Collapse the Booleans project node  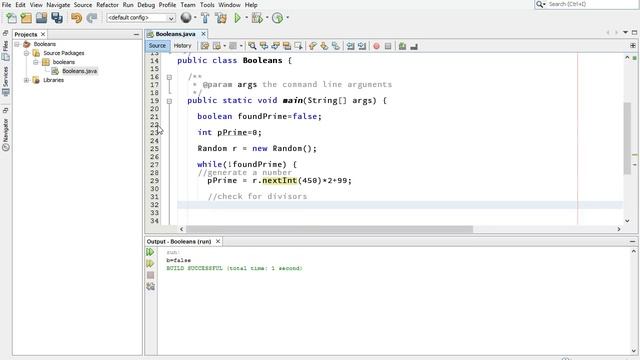click(17, 44)
